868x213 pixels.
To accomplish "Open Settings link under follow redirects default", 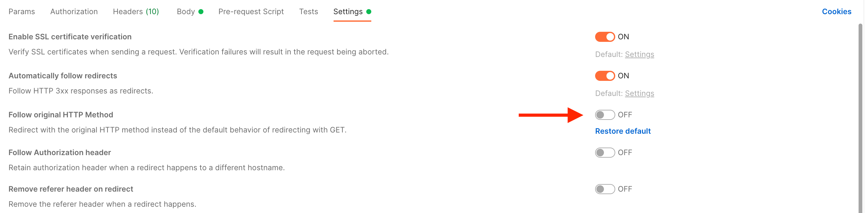I will pyautogui.click(x=639, y=93).
